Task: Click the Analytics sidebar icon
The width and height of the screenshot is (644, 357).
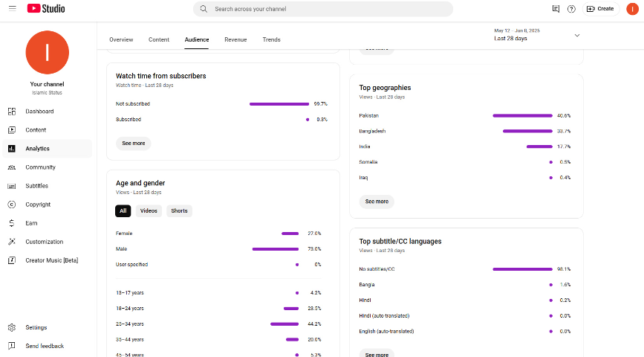Action: pyautogui.click(x=12, y=149)
